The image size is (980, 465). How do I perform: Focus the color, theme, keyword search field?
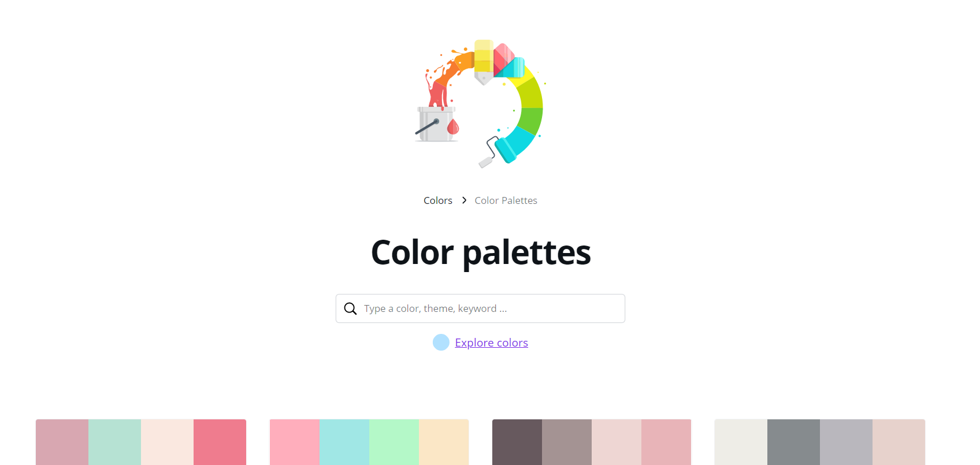pyautogui.click(x=480, y=308)
